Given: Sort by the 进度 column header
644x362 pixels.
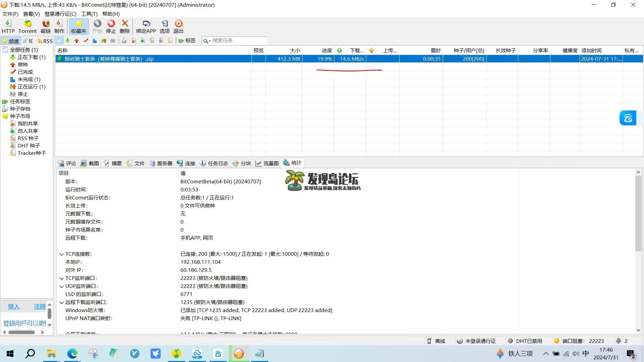Looking at the screenshot, I should 318,50.
